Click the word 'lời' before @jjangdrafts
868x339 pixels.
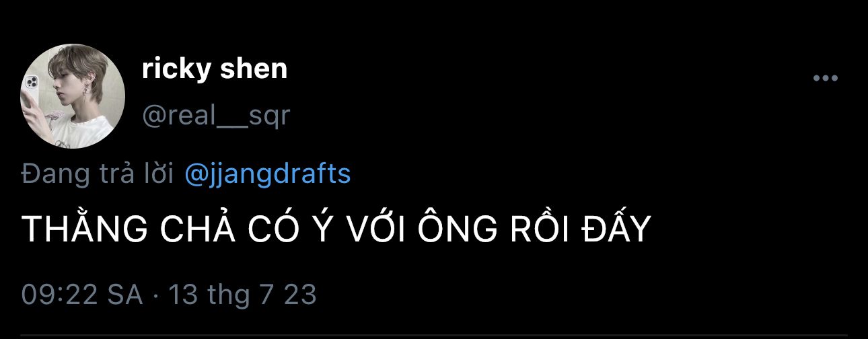[x=161, y=174]
